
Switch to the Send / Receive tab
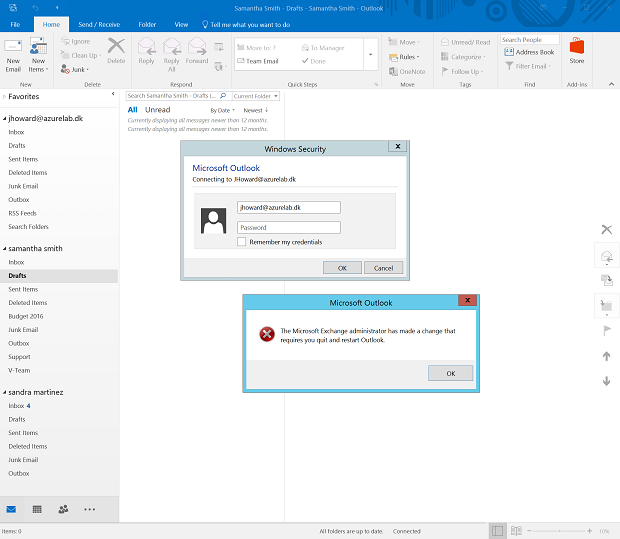click(x=99, y=25)
